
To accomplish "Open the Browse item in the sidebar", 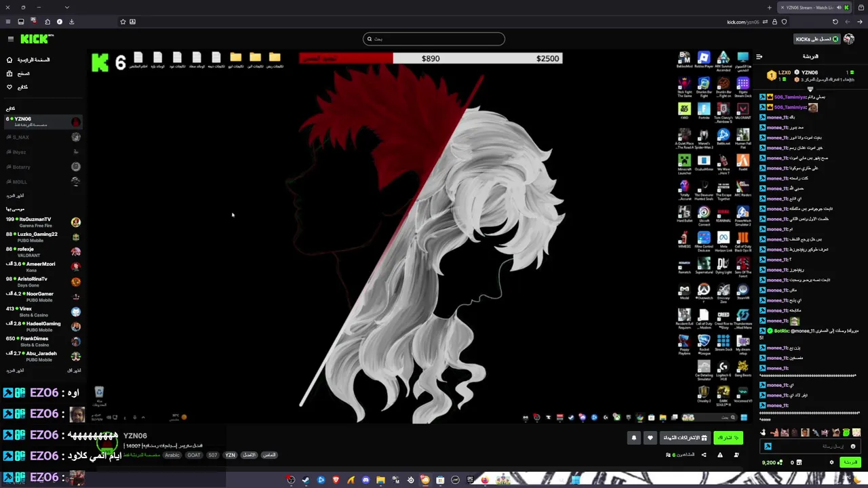I will [x=19, y=73].
